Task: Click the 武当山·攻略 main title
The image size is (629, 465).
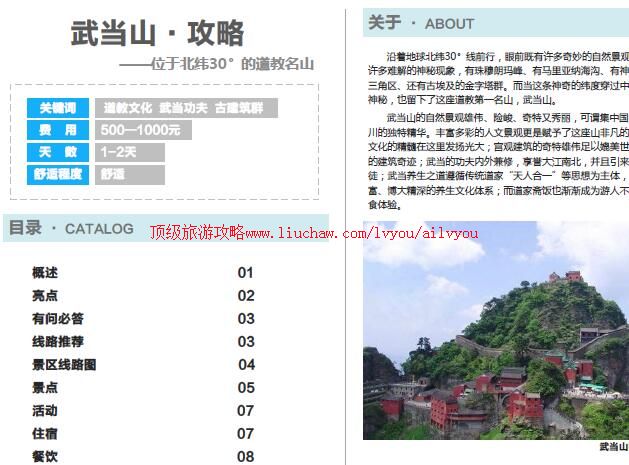Action: (x=157, y=33)
